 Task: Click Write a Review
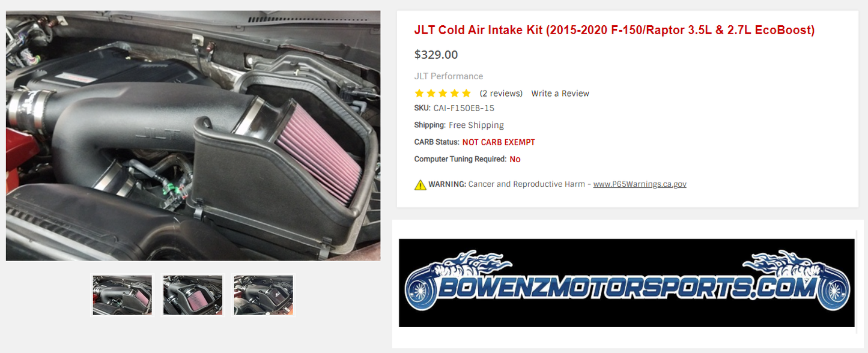[x=560, y=94]
